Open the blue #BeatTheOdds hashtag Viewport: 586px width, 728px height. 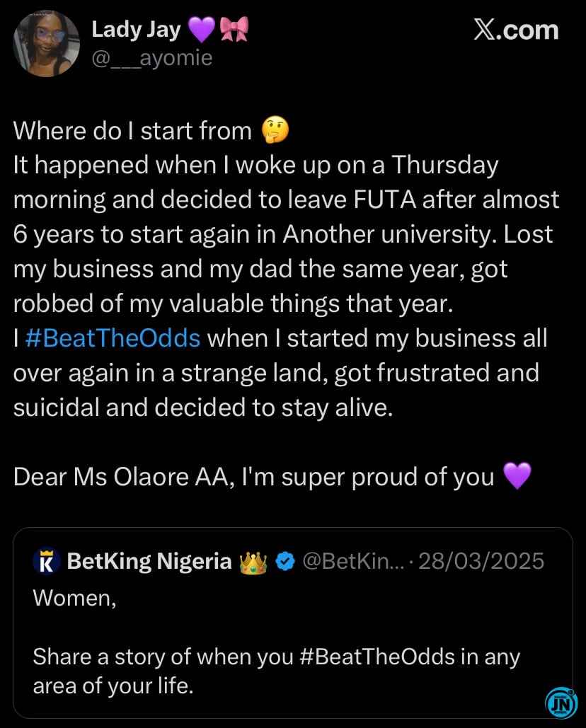[x=113, y=338]
